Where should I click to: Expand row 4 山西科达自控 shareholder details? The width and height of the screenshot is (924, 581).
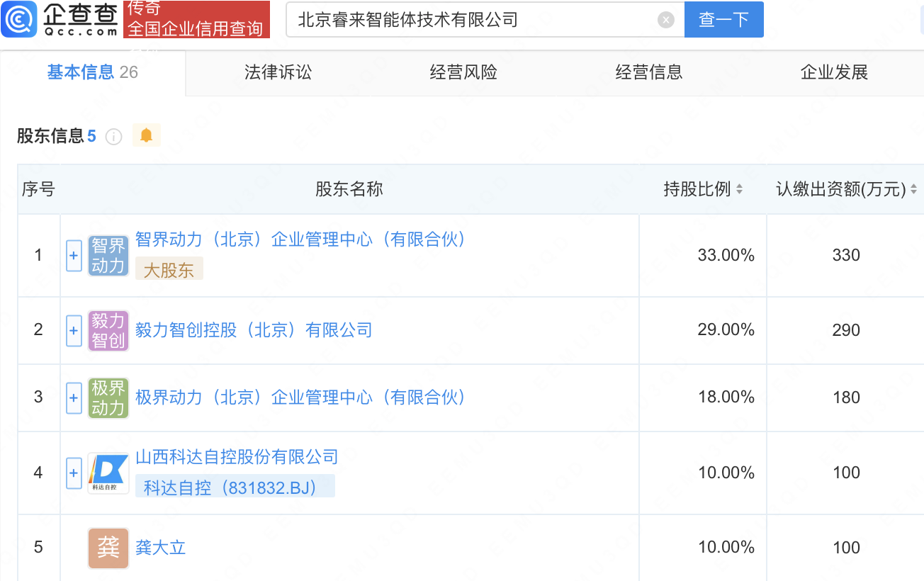[74, 473]
